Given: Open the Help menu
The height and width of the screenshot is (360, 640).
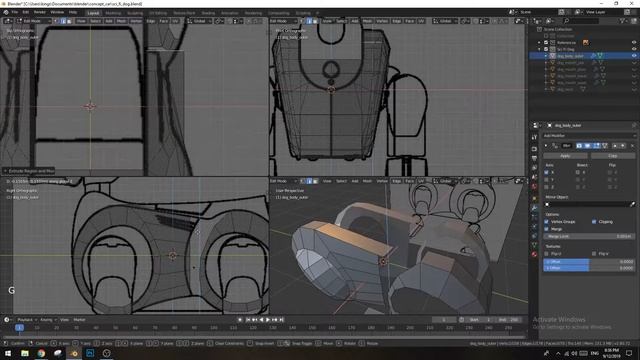Looking at the screenshot, I should (73, 12).
